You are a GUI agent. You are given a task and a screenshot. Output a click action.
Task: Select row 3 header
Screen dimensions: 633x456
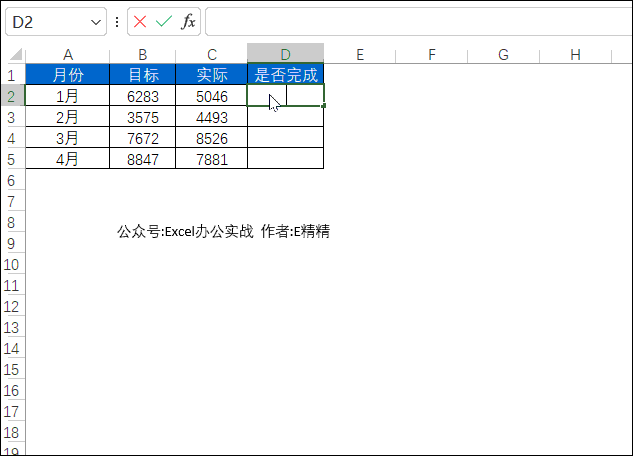click(x=11, y=117)
